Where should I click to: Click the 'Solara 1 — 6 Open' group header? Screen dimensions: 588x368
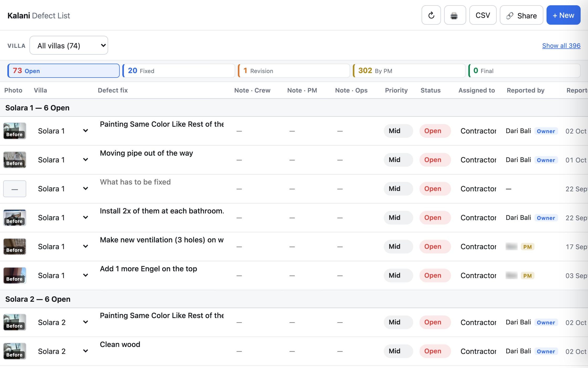click(37, 108)
